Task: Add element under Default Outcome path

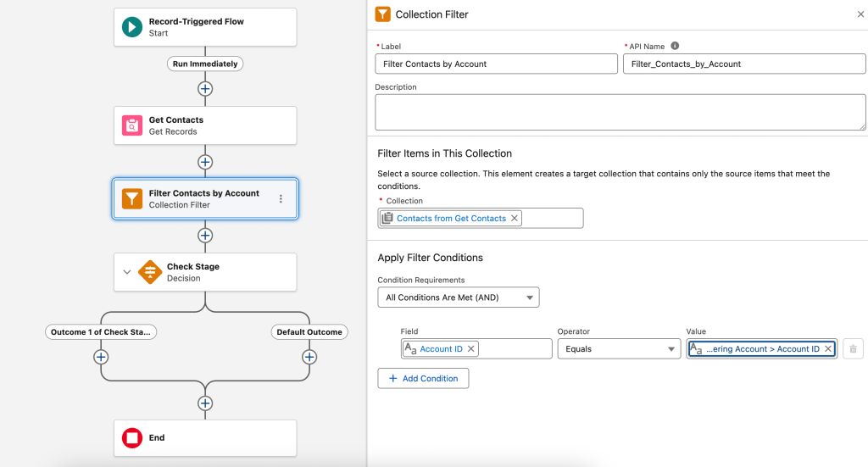Action: point(309,357)
